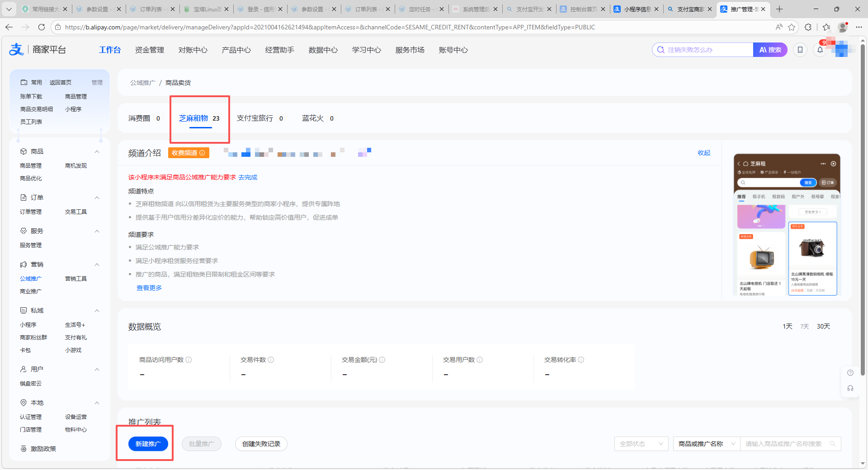Open the 商品或推广名称 search type dropdown
Viewport: 868px width, 470px height.
pos(706,444)
